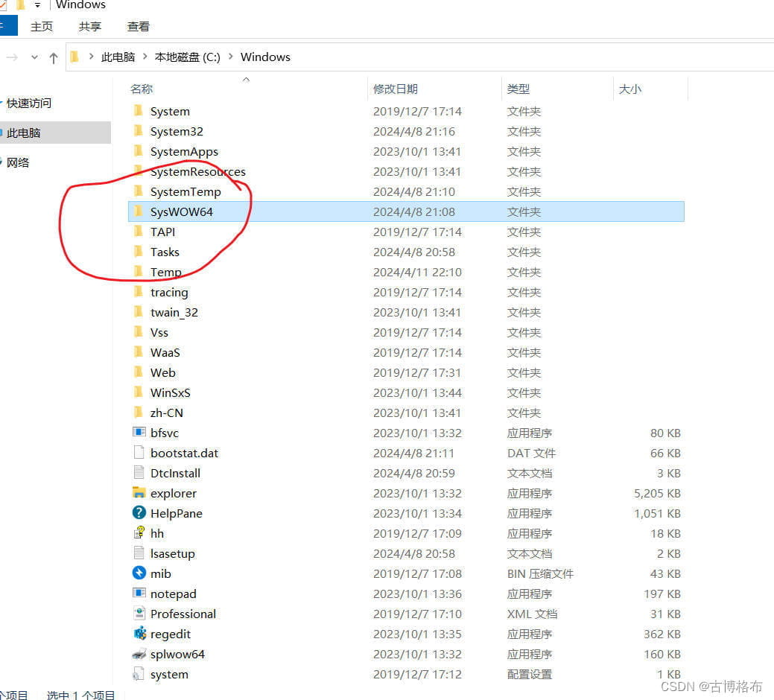
Task: Select the bfsvc application icon
Action: [x=139, y=433]
